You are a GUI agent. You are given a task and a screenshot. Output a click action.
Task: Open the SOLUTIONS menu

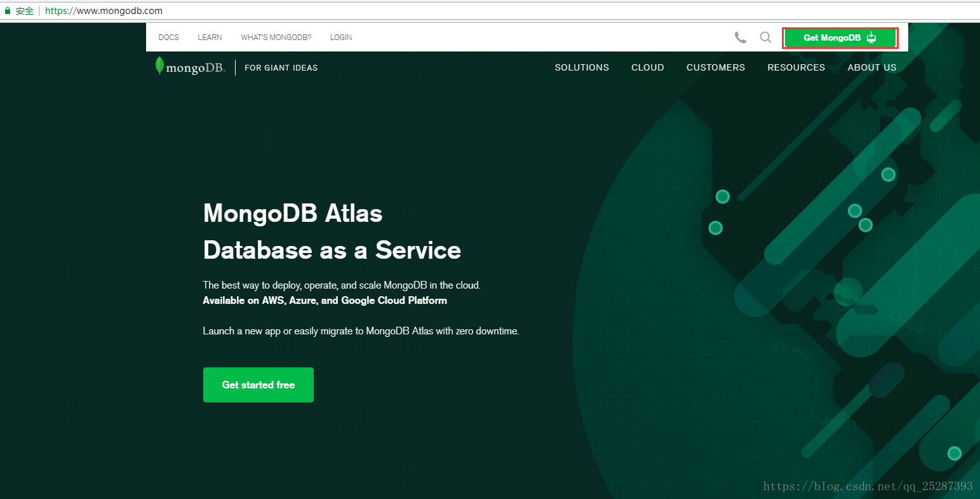(x=581, y=67)
